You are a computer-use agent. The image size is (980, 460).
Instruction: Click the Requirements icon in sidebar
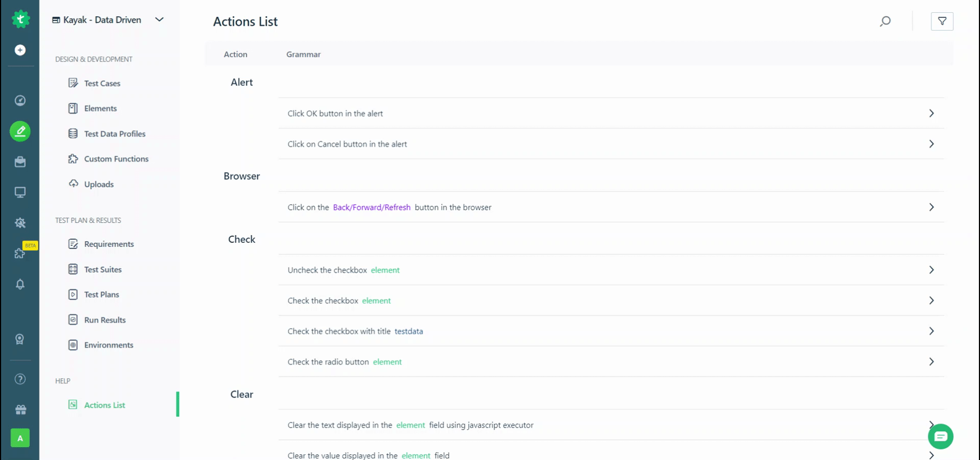[73, 244]
